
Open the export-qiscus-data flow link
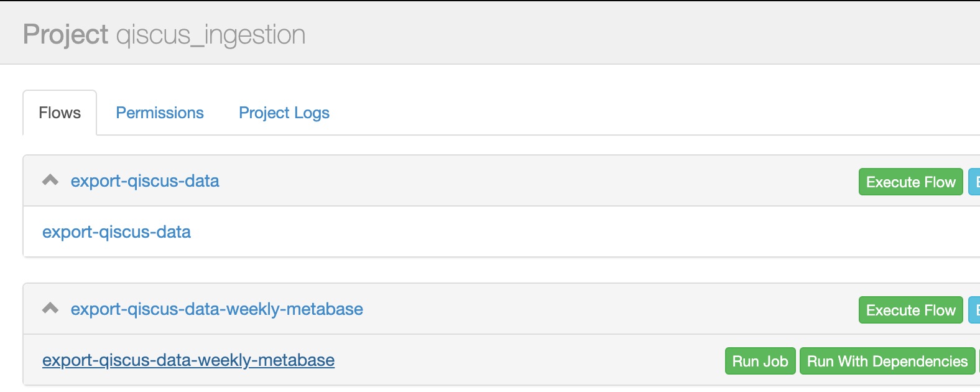pyautogui.click(x=145, y=181)
